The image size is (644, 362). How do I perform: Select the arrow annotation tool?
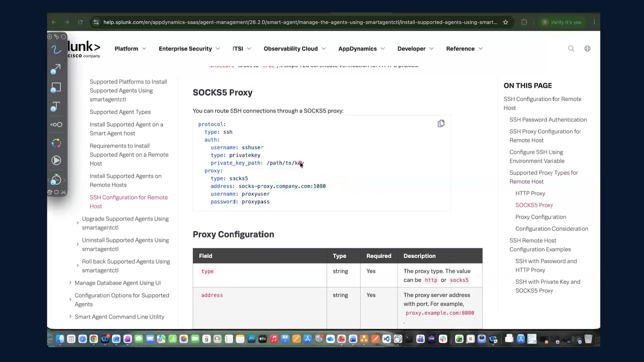tap(56, 69)
